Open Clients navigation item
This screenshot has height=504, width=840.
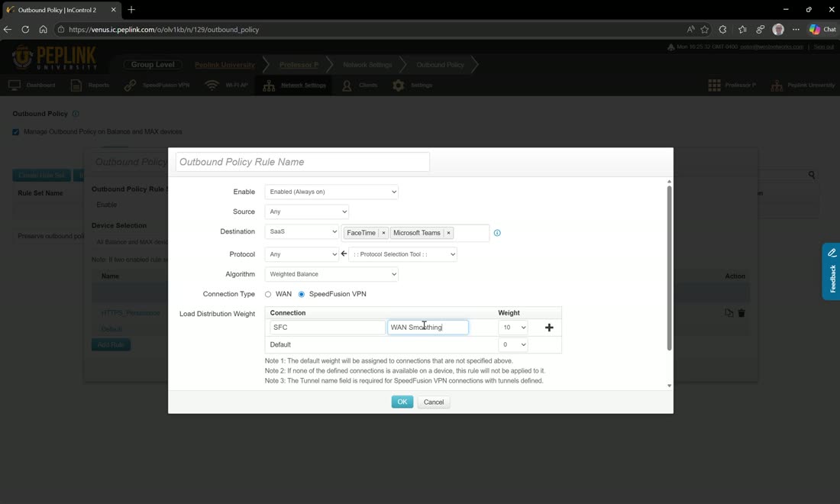click(360, 86)
